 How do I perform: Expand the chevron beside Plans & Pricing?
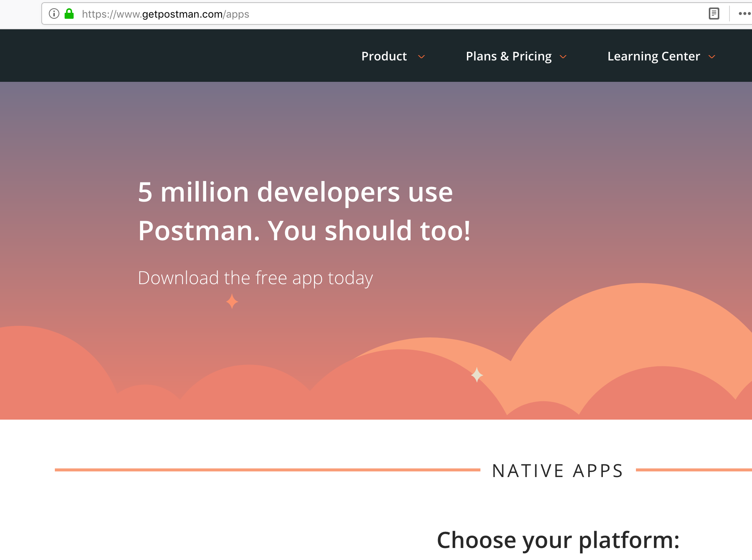563,57
